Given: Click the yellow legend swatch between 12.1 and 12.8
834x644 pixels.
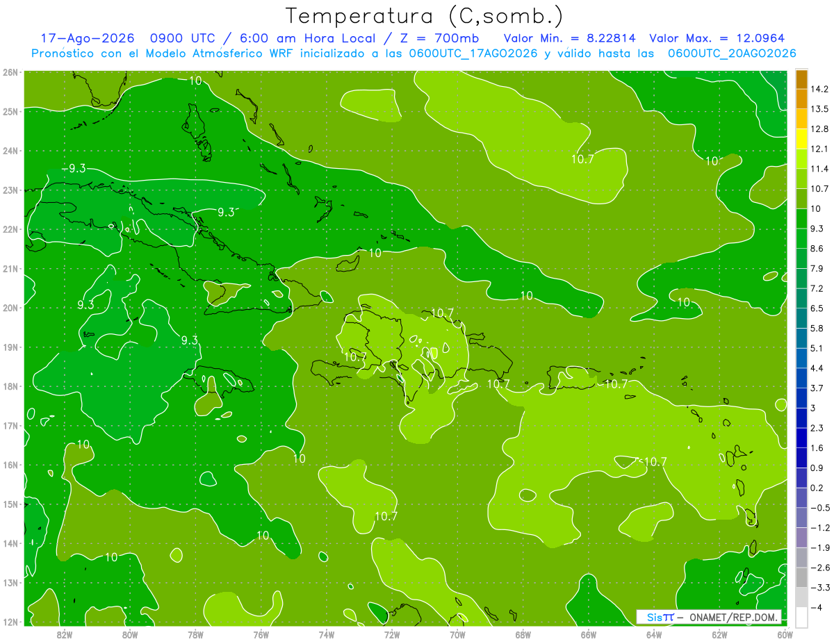Looking at the screenshot, I should pos(801,138).
